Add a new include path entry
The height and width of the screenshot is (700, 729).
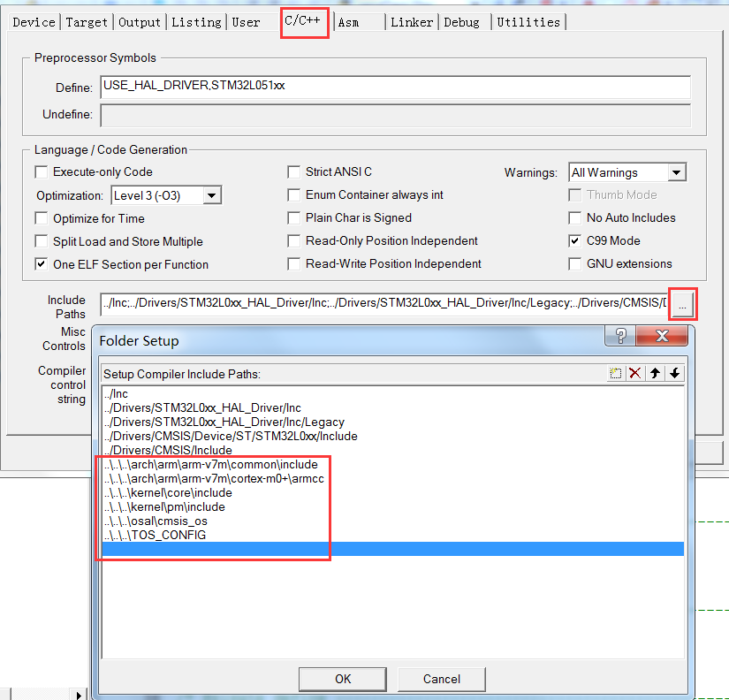tap(615, 373)
